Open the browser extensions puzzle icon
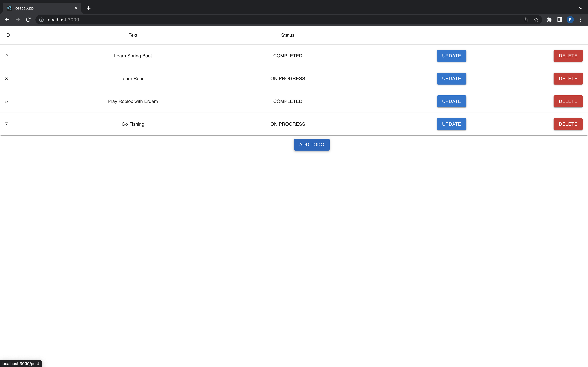 tap(549, 20)
